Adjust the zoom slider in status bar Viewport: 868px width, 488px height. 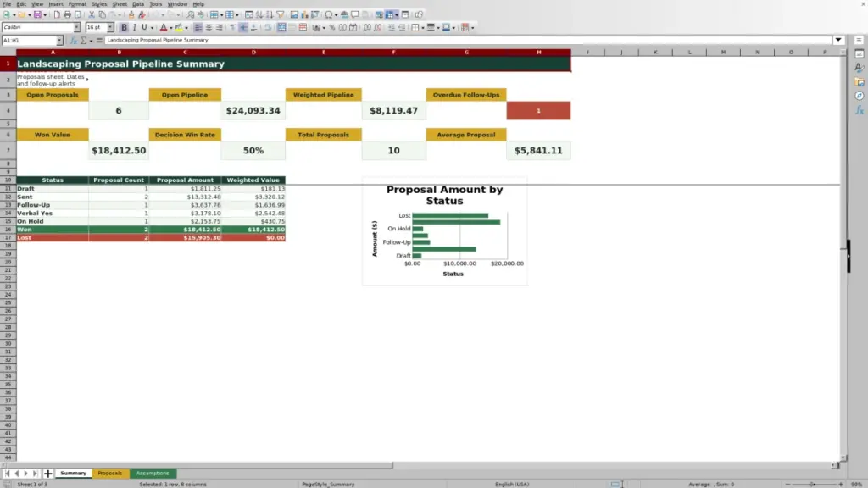click(x=814, y=484)
